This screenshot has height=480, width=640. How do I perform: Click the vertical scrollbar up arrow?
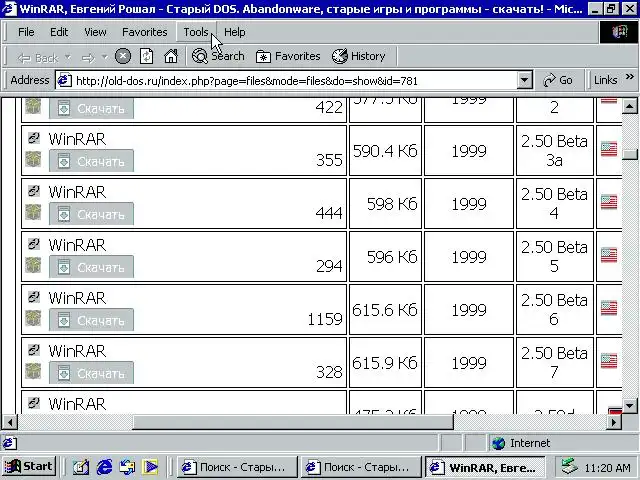point(630,107)
